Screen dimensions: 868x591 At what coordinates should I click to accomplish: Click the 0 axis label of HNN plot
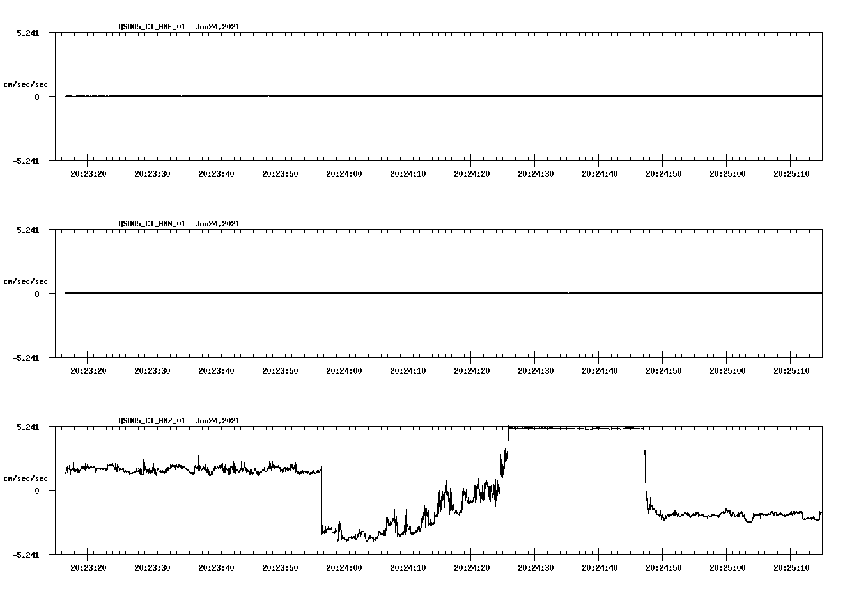[37, 294]
